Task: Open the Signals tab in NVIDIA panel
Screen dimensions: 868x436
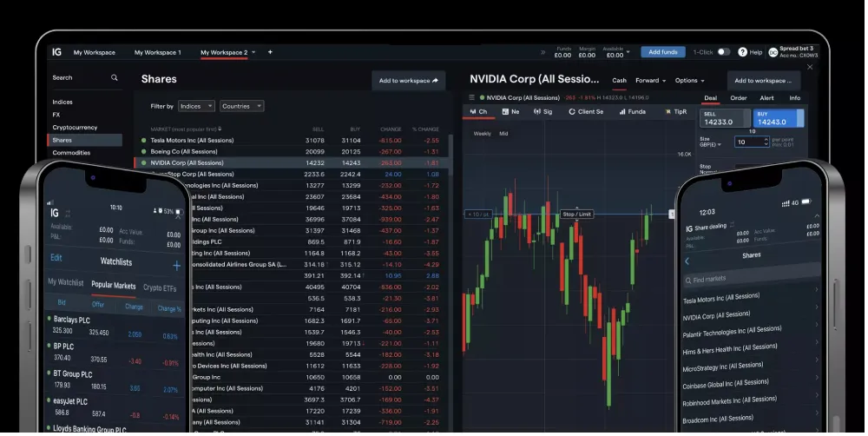Action: pyautogui.click(x=543, y=111)
